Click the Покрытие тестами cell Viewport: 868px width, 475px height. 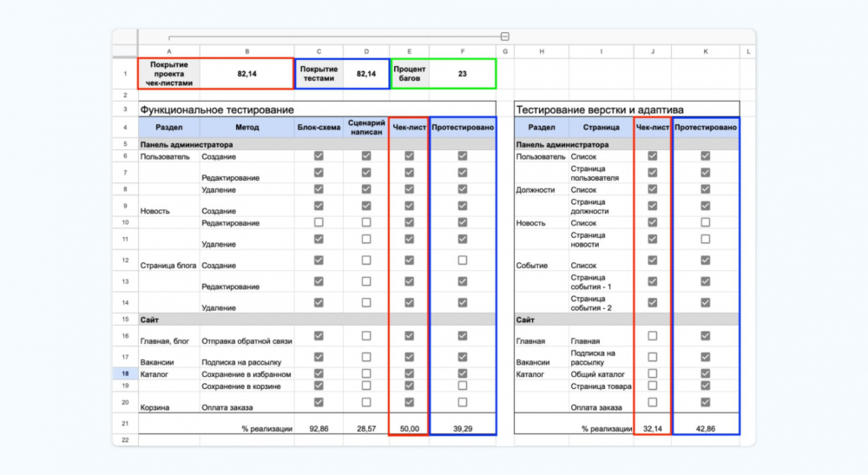point(319,74)
